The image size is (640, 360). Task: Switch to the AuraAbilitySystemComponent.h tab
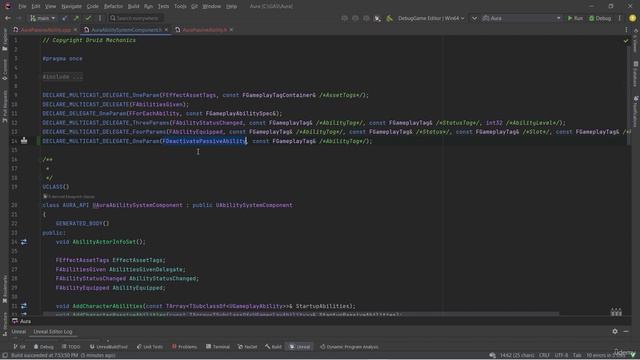coord(126,30)
